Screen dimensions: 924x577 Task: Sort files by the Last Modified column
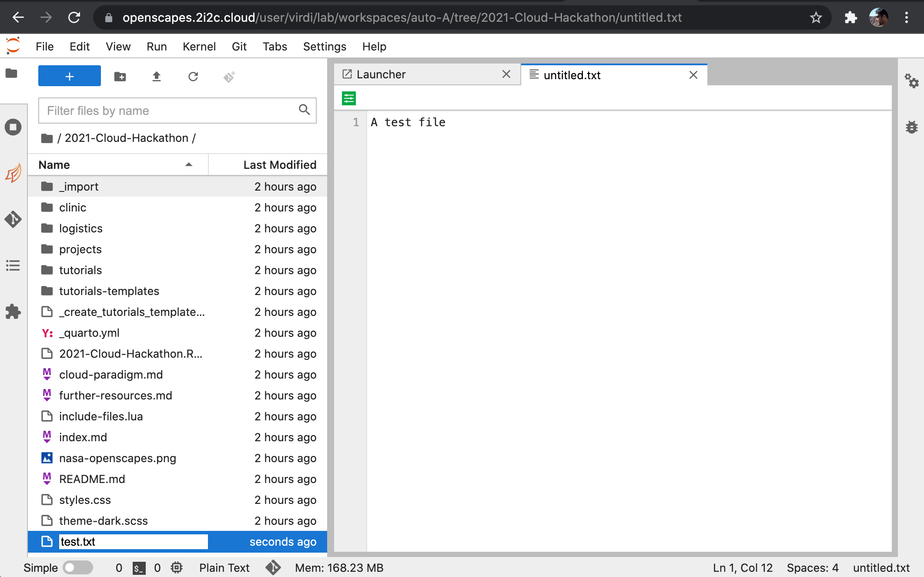tap(279, 164)
